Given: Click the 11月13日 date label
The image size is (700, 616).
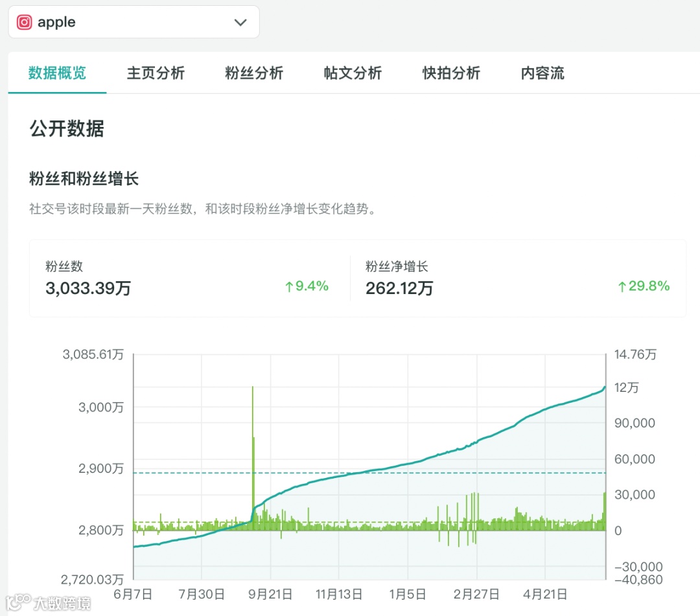Looking at the screenshot, I should 339,594.
